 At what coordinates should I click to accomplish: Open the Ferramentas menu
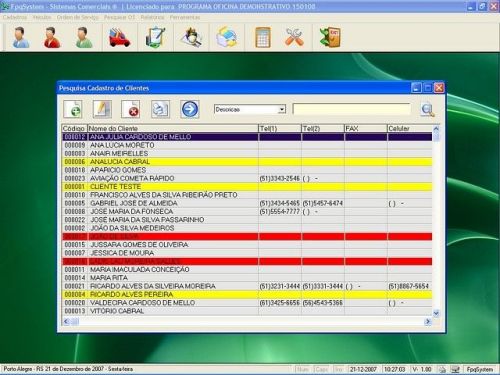[185, 17]
